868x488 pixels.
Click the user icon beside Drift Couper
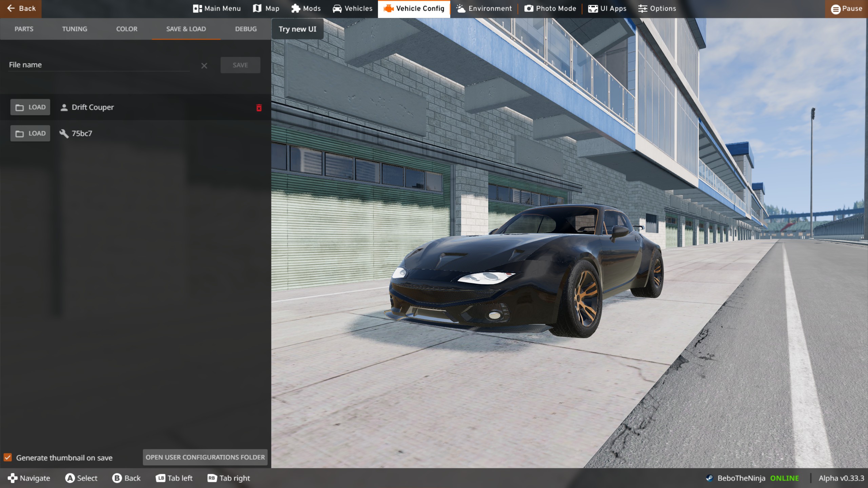pos(64,108)
